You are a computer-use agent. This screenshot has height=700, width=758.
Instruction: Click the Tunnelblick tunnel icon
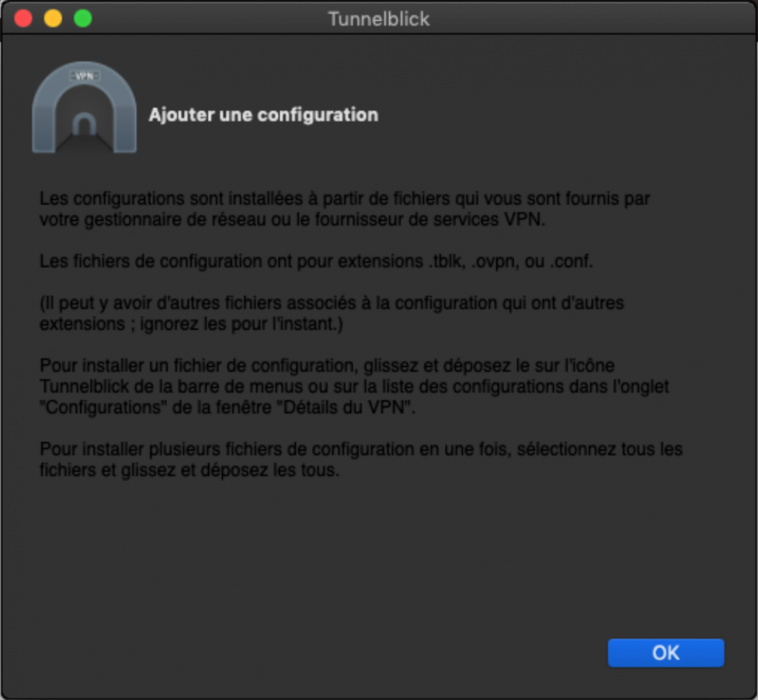pyautogui.click(x=85, y=107)
